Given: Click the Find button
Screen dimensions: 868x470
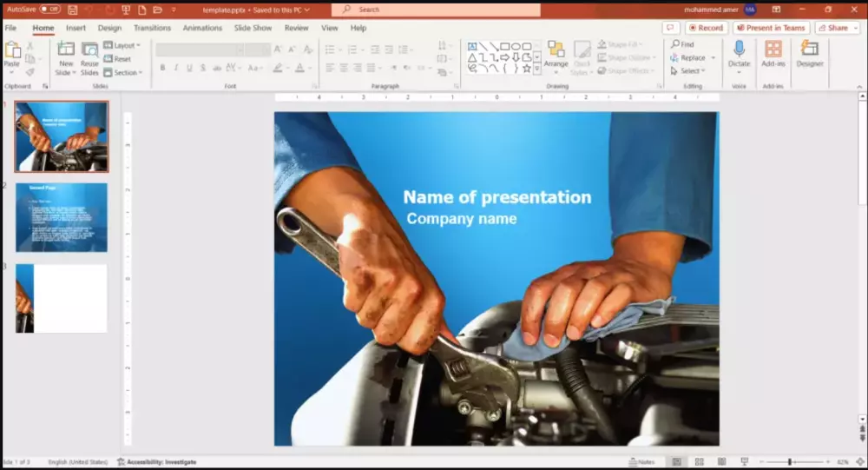Looking at the screenshot, I should tap(682, 44).
